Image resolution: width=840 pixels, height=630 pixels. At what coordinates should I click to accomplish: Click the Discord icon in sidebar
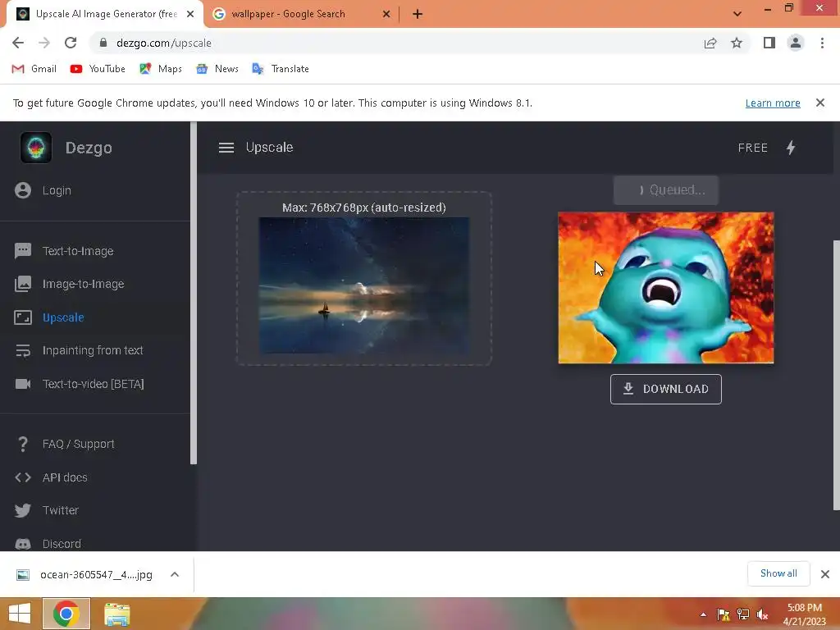(23, 544)
